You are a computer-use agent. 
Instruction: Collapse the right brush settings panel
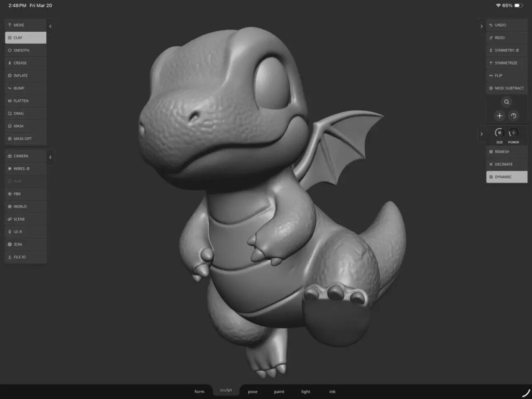pyautogui.click(x=481, y=134)
